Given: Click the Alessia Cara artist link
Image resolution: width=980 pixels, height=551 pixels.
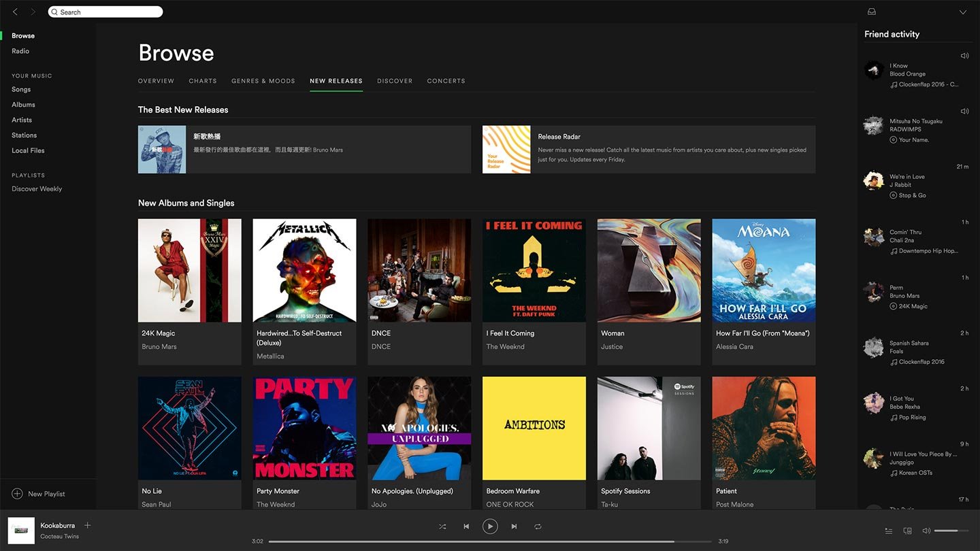Looking at the screenshot, I should tap(735, 347).
